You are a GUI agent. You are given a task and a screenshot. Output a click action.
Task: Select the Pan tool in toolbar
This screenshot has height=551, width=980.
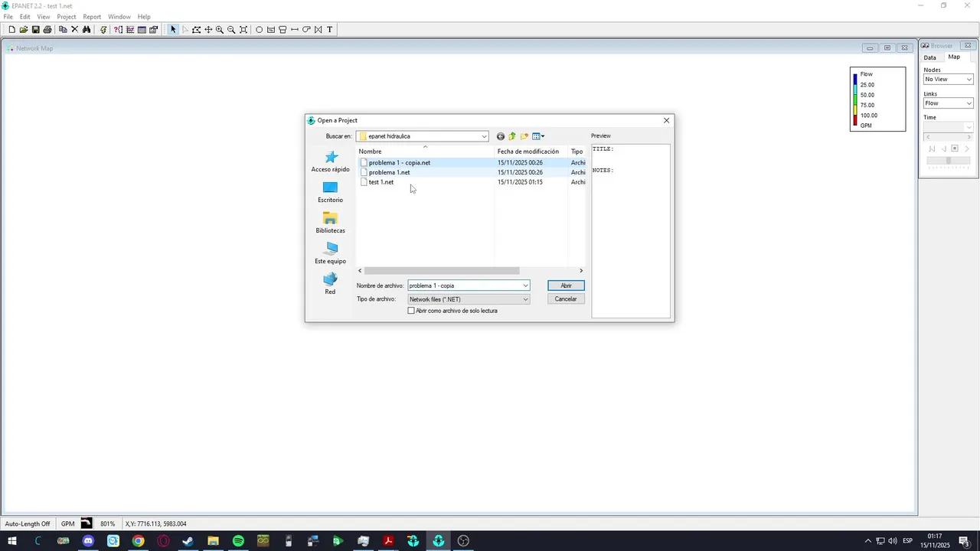[208, 30]
